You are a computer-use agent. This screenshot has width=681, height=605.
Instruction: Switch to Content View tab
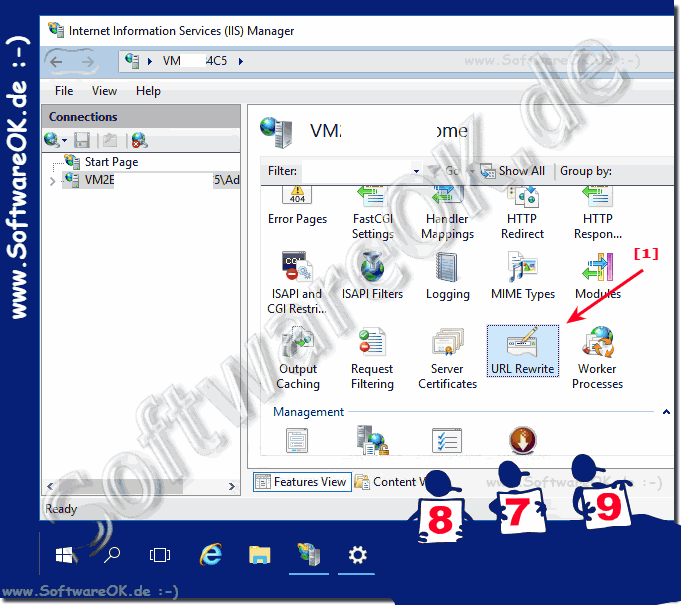click(391, 482)
